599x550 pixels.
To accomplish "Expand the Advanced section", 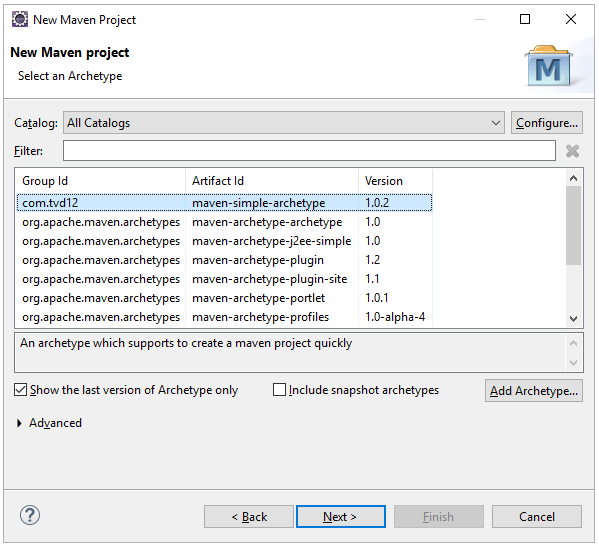I will [x=19, y=423].
